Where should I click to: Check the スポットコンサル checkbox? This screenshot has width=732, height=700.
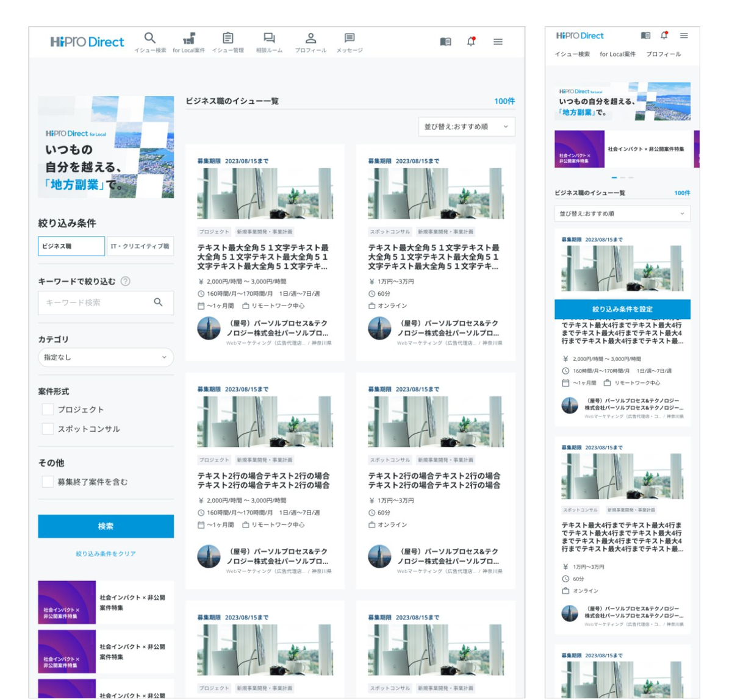coord(48,429)
